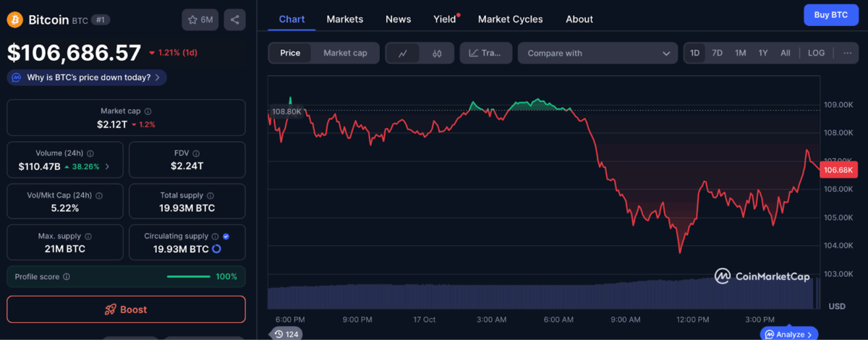Open the share options icon
This screenshot has width=868, height=340.
pyautogui.click(x=234, y=20)
